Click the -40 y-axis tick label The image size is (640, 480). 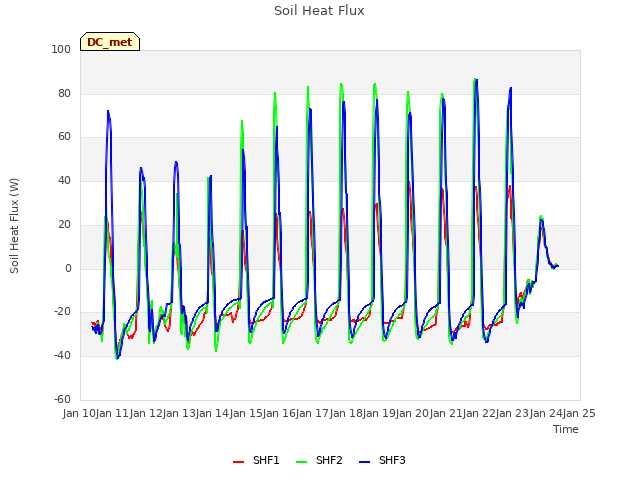click(x=62, y=356)
